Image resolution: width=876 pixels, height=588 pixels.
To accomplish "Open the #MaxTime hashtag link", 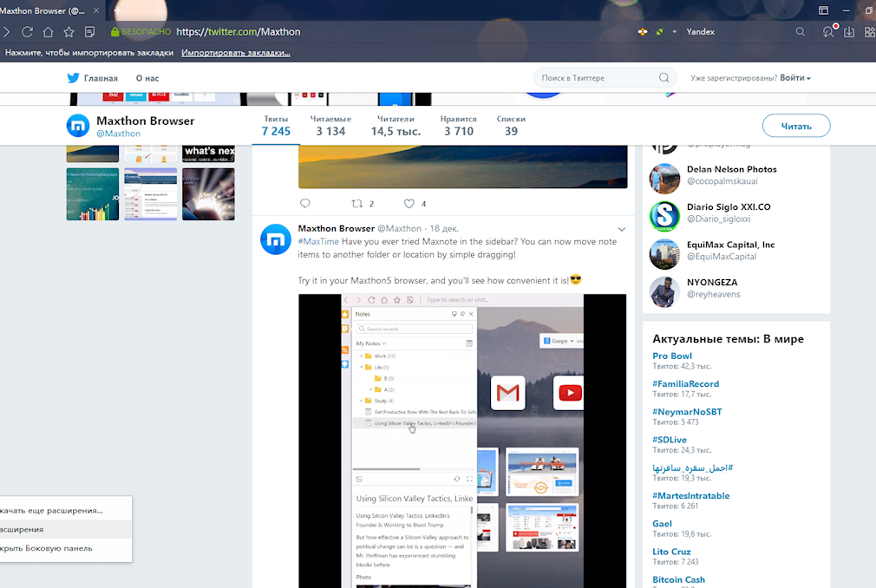I will 318,242.
